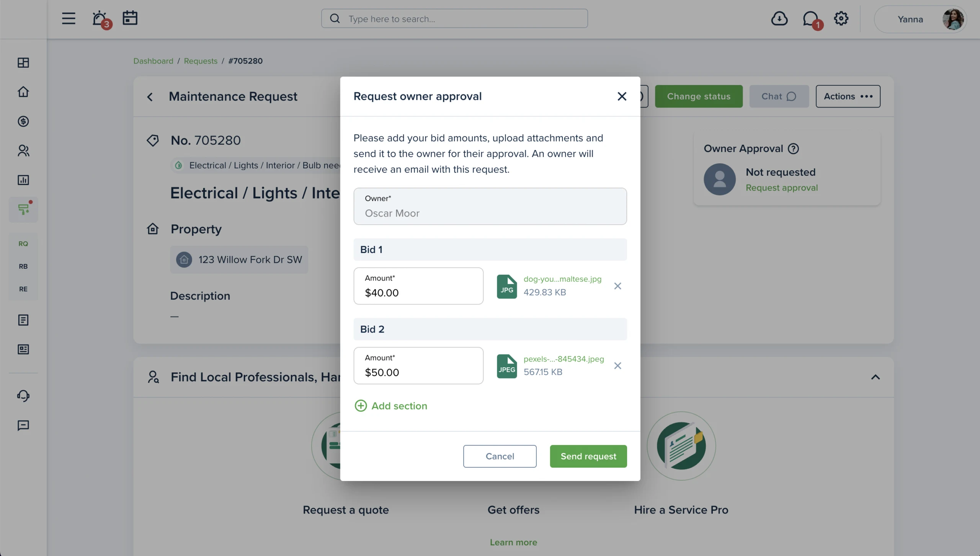The height and width of the screenshot is (556, 980).
Task: Select RE sidebar submenu item
Action: coord(23,289)
